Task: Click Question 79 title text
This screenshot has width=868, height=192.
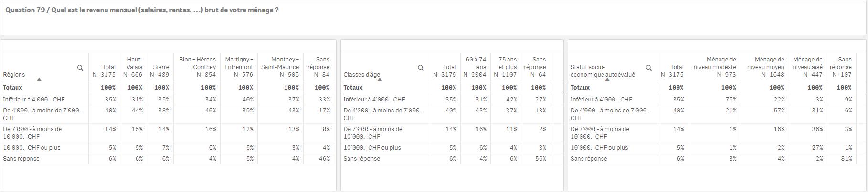Action: tap(142, 10)
